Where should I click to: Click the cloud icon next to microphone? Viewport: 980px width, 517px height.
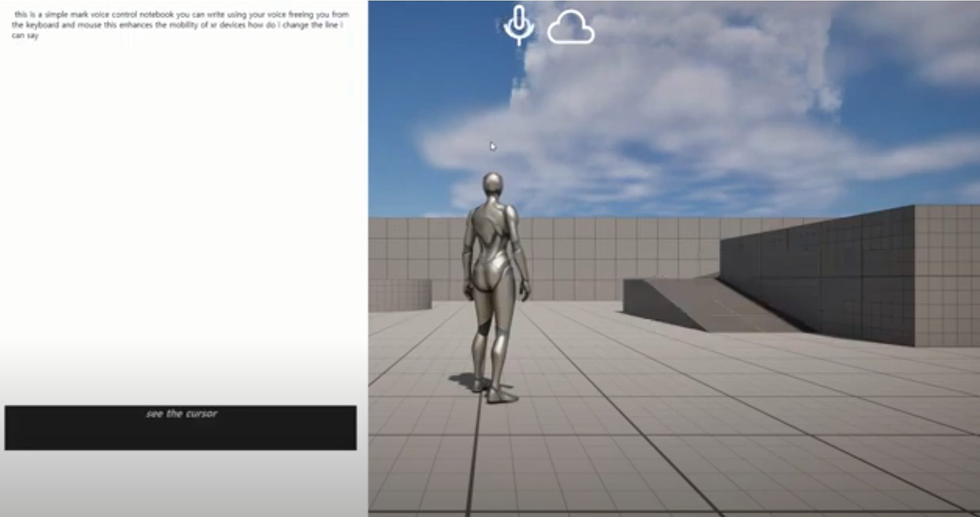[571, 28]
